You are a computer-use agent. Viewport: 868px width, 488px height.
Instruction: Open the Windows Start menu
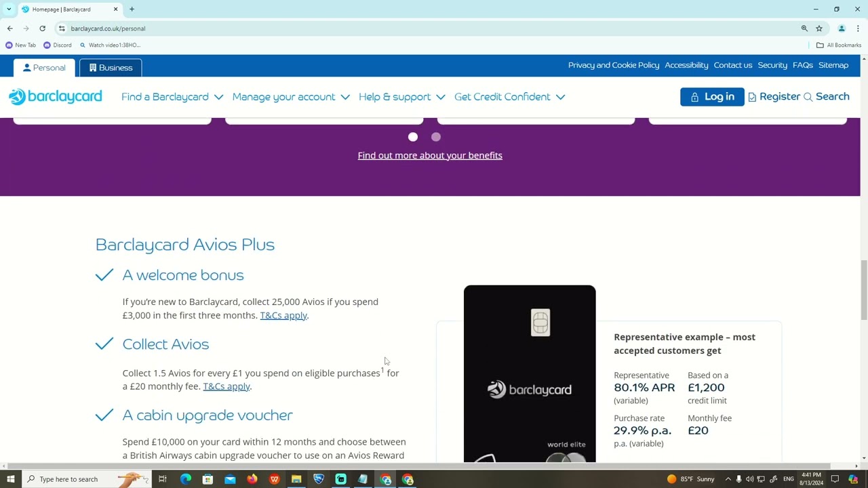point(10,479)
